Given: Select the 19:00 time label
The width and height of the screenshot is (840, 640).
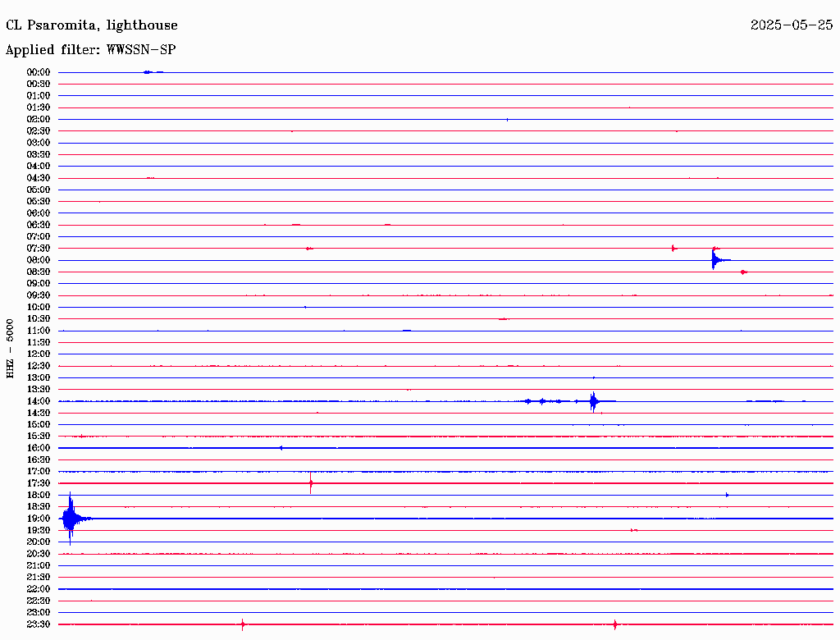Looking at the screenshot, I should [x=39, y=519].
